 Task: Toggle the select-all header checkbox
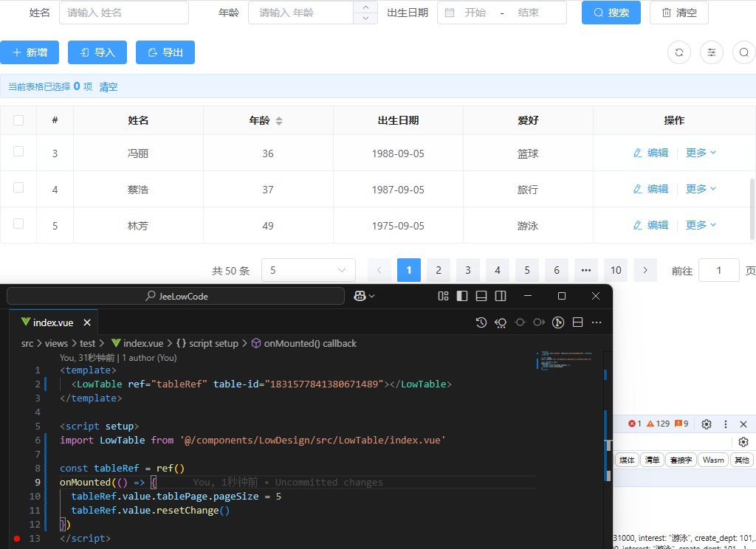click(18, 120)
